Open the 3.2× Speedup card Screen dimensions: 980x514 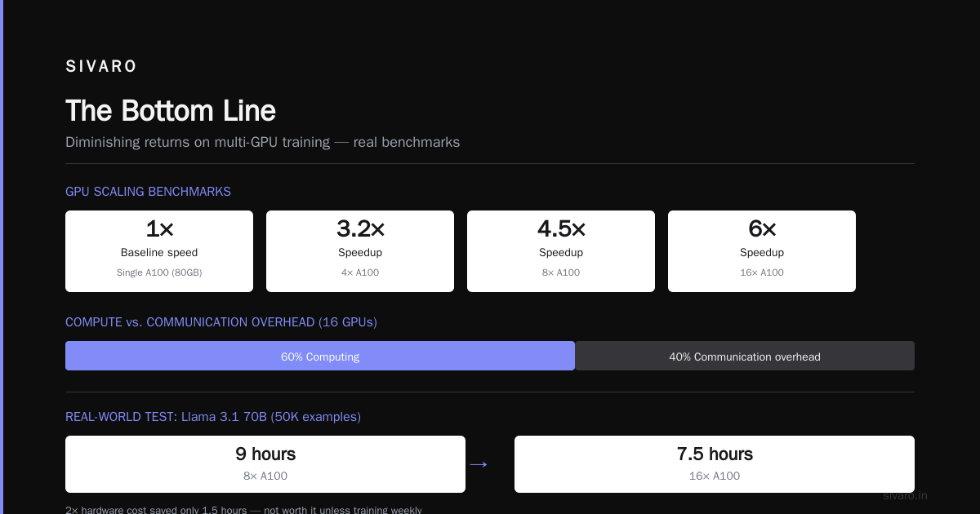(x=360, y=251)
